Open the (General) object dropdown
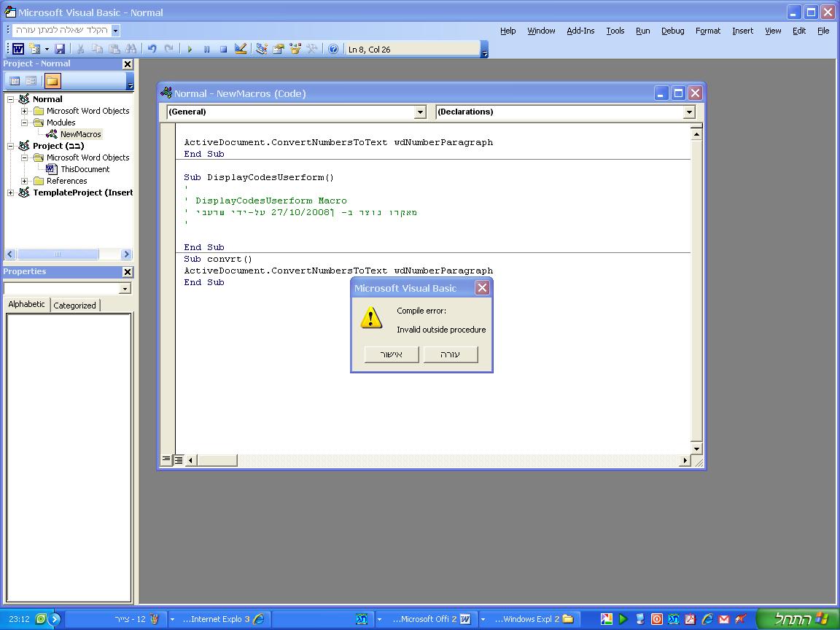The image size is (840, 630). click(x=420, y=112)
